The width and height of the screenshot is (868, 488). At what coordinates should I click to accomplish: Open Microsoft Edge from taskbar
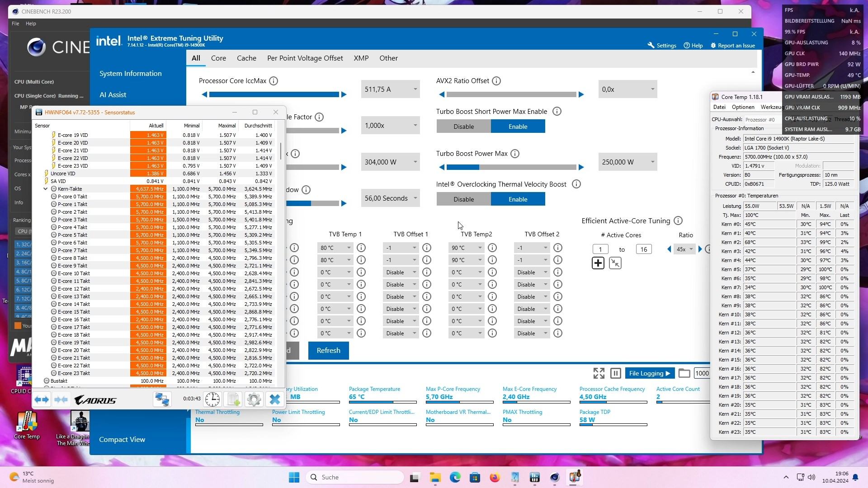[455, 477]
